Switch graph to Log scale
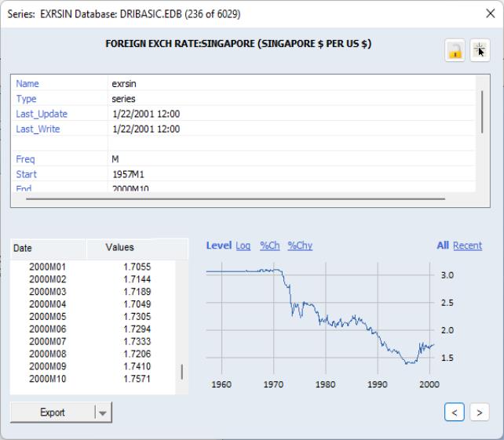The height and width of the screenshot is (440, 504). pos(243,245)
